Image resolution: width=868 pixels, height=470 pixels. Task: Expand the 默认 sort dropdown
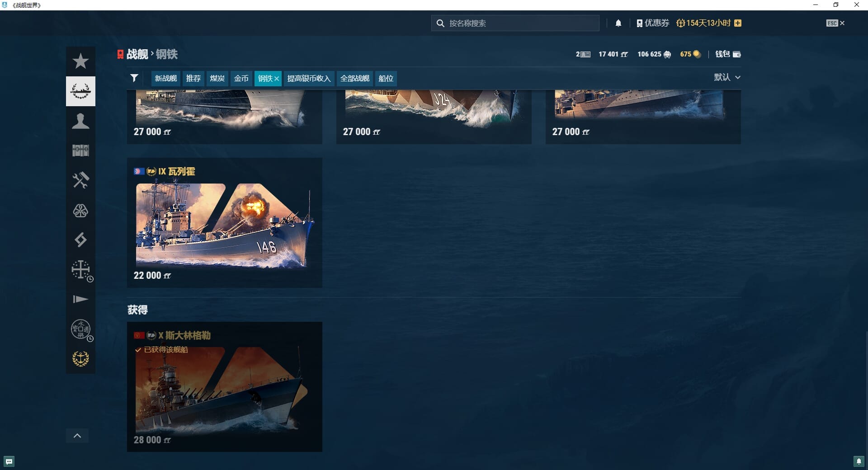(x=727, y=77)
